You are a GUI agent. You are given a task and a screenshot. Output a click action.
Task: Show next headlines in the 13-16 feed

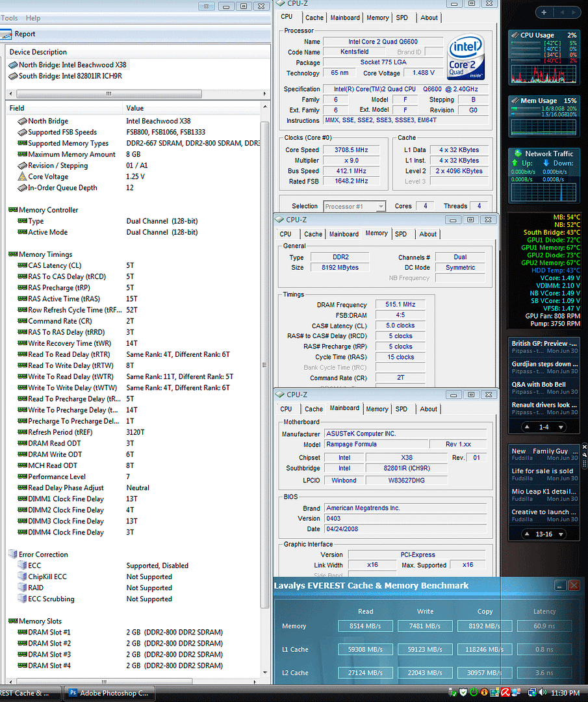(561, 534)
